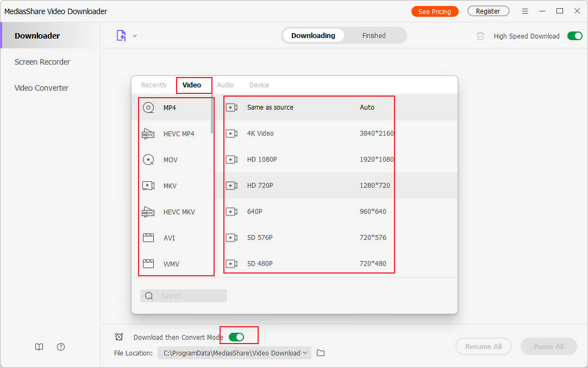Choose HEVC MKV format label
This screenshot has height=368, width=588.
point(179,212)
